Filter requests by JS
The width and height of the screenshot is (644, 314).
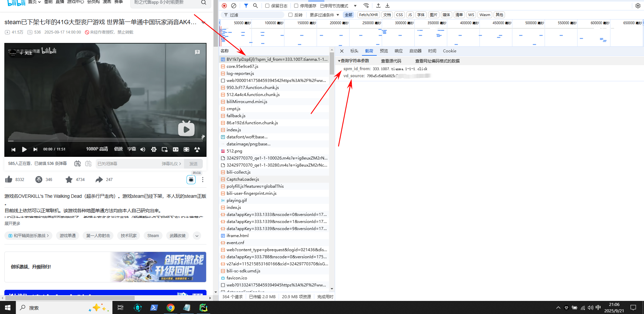(x=410, y=15)
